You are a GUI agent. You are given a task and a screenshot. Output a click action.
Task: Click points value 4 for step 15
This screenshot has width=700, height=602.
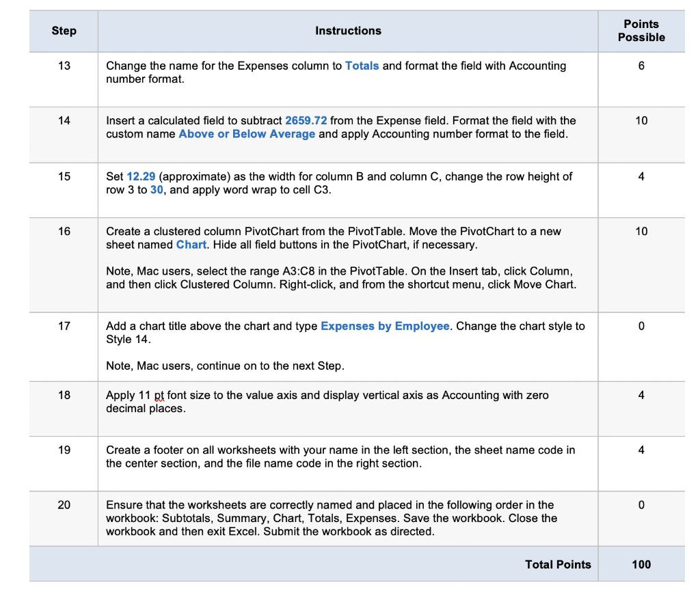pyautogui.click(x=641, y=176)
